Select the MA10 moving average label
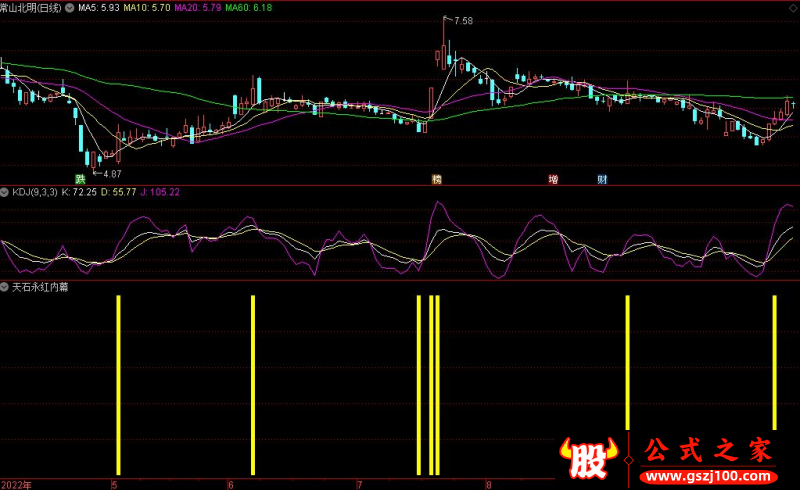Screen dimensions: 800x490 148,7
